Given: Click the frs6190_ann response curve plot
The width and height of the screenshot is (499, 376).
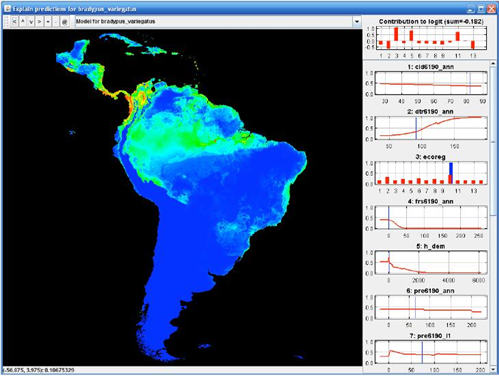Looking at the screenshot, I should point(431,218).
